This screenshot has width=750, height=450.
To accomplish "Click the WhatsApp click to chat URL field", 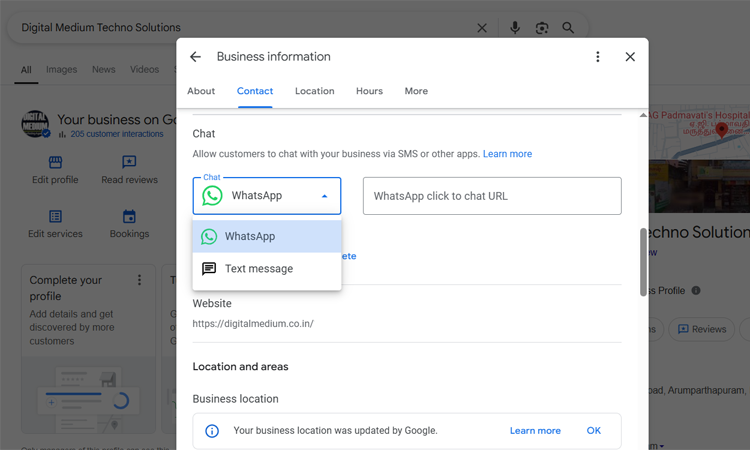I will pos(491,196).
